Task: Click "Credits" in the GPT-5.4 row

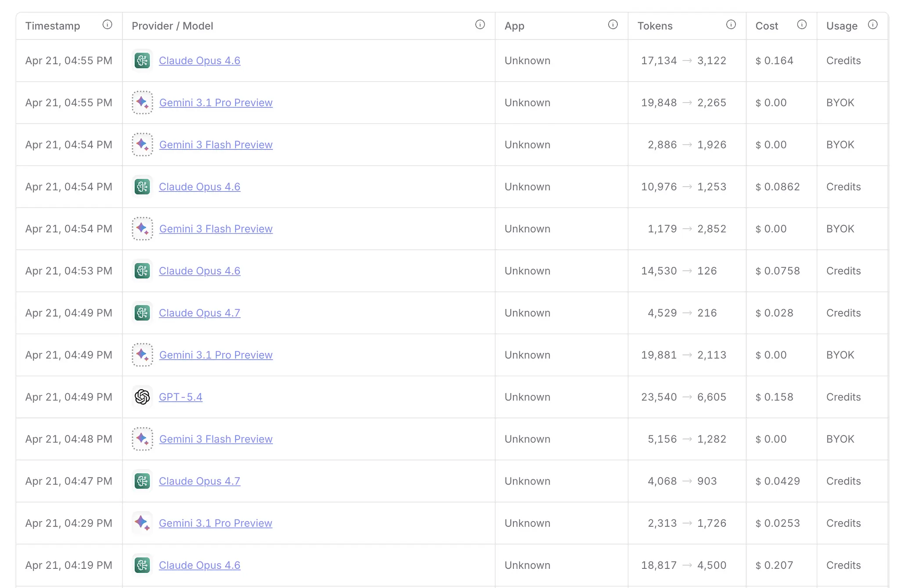Action: (843, 397)
